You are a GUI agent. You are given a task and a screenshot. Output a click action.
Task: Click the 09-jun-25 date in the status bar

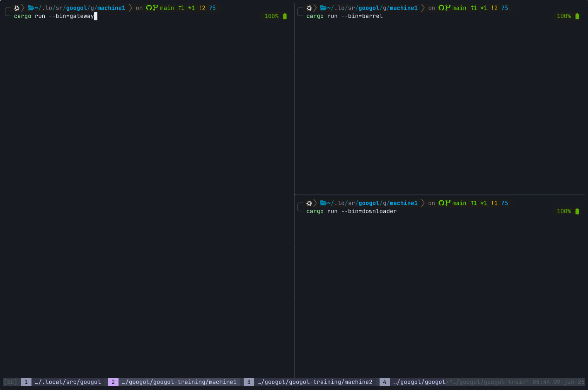pos(569,382)
